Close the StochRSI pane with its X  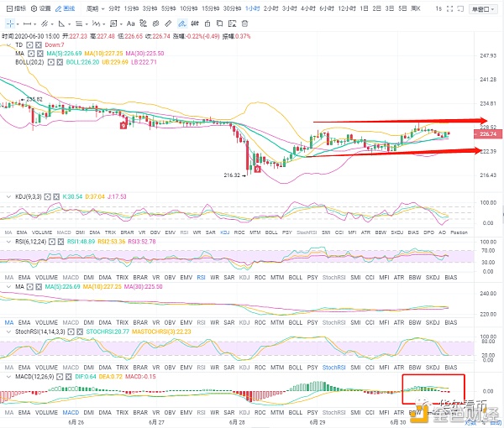pyautogui.click(x=80, y=331)
